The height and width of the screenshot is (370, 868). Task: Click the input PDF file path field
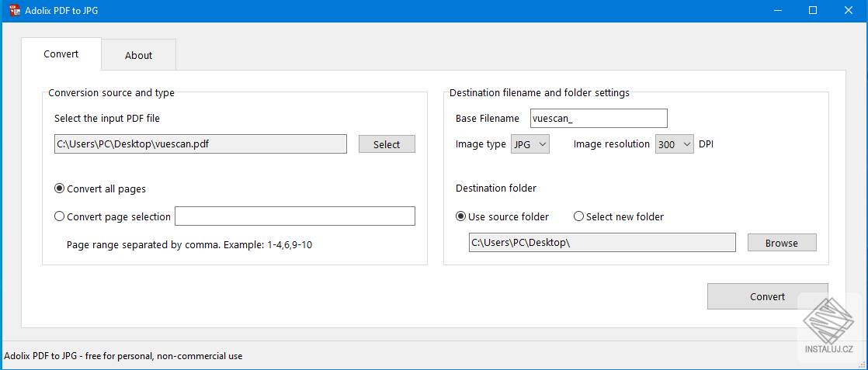click(x=200, y=144)
